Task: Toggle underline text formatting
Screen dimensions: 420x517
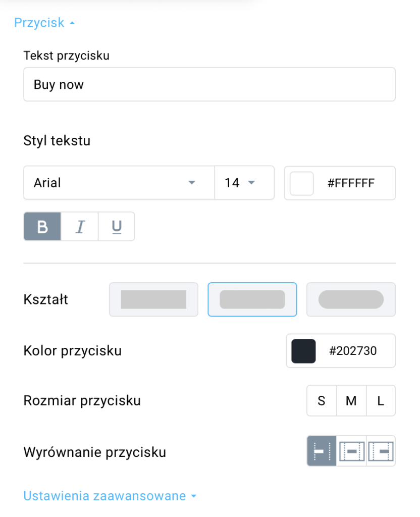Action: [117, 227]
